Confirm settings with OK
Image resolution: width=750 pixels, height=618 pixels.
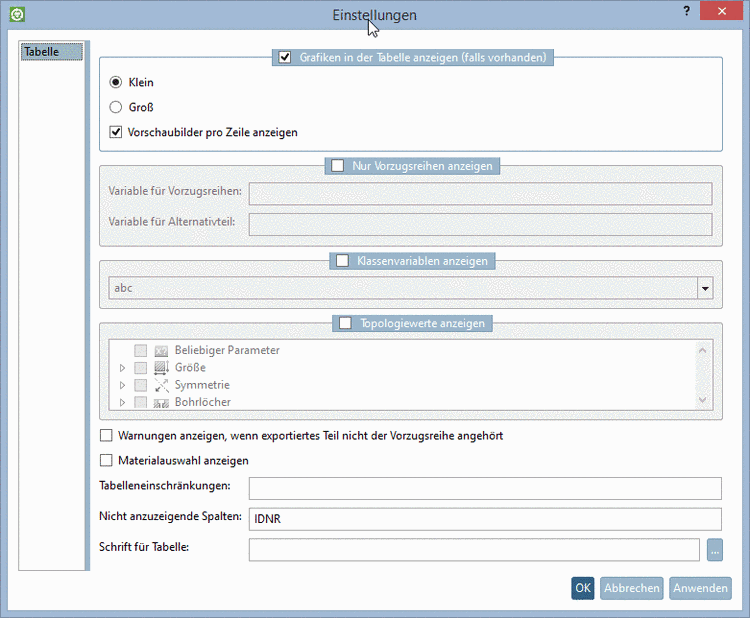tap(583, 588)
